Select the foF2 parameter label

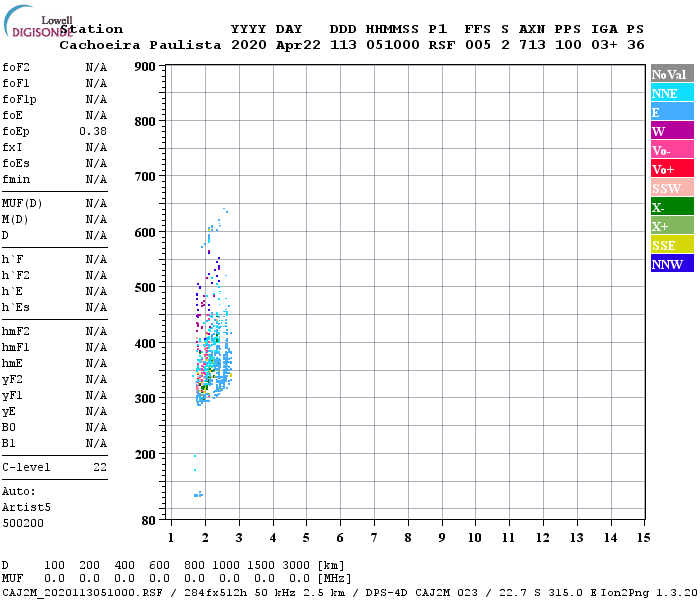(15, 67)
